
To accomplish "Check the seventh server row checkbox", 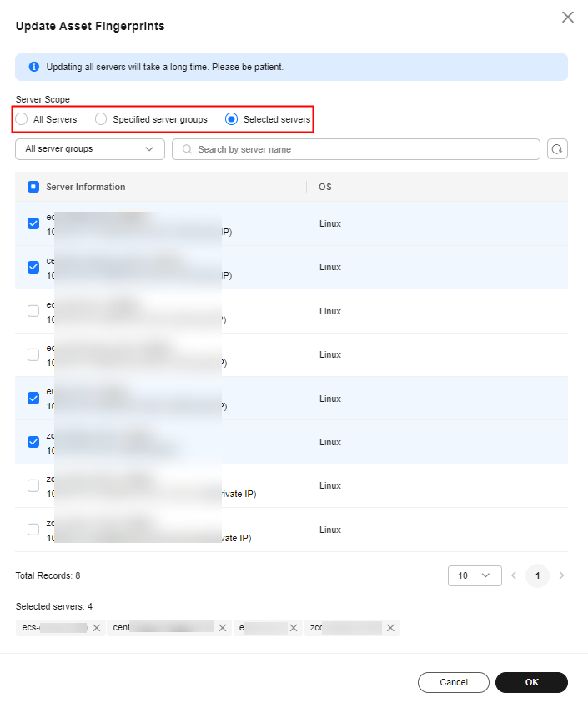I will [x=33, y=485].
